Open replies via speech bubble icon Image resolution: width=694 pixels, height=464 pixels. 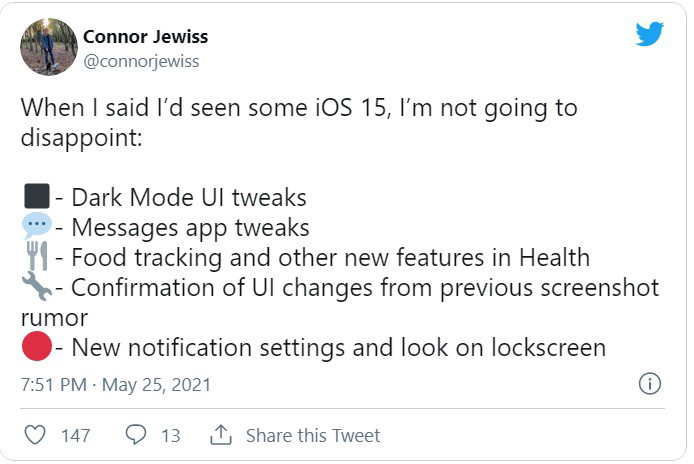136,435
